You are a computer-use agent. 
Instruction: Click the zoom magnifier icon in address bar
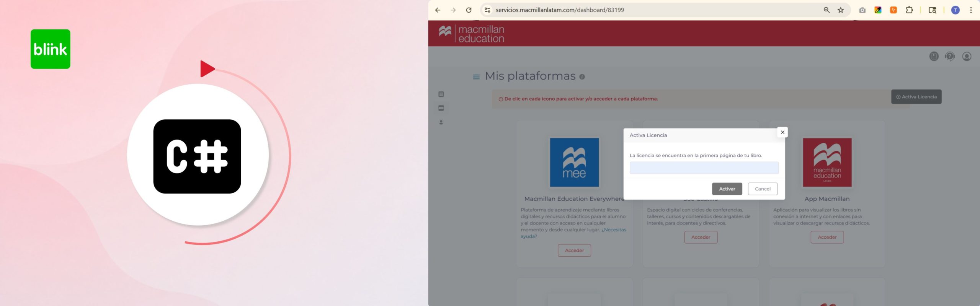tap(826, 10)
